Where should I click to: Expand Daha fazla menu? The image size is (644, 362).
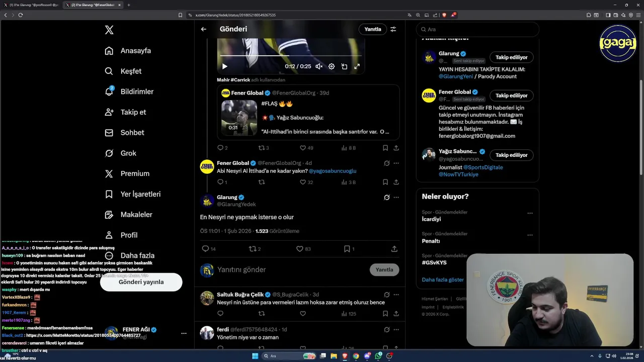[129, 255]
